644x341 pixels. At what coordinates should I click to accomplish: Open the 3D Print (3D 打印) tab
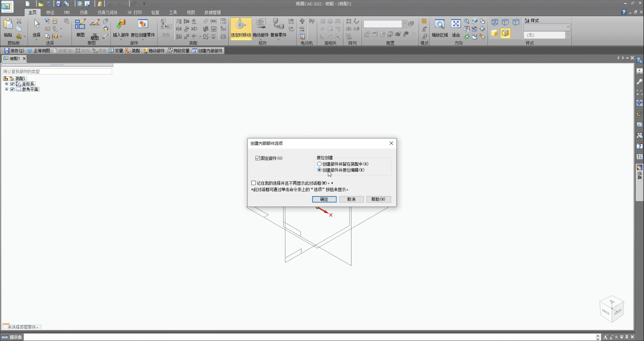coord(134,12)
